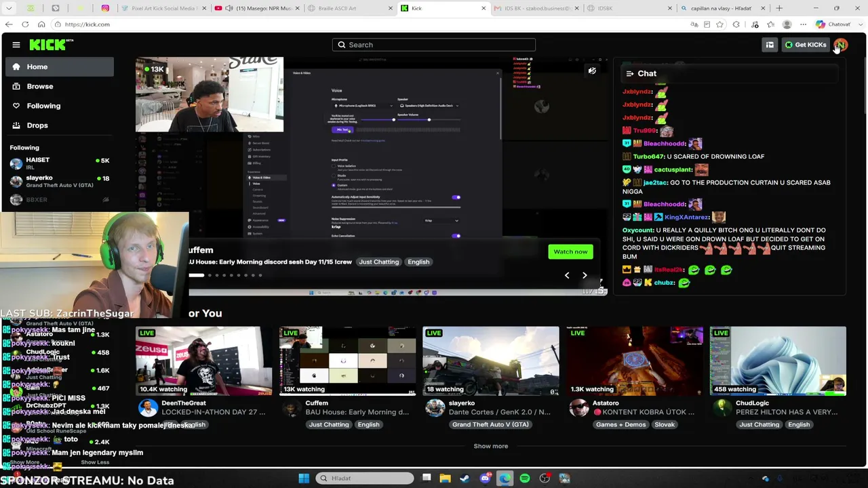868x488 pixels.
Task: Click the 'LOCKED-IN-ATHON DAY 27' stream title
Action: [214, 412]
